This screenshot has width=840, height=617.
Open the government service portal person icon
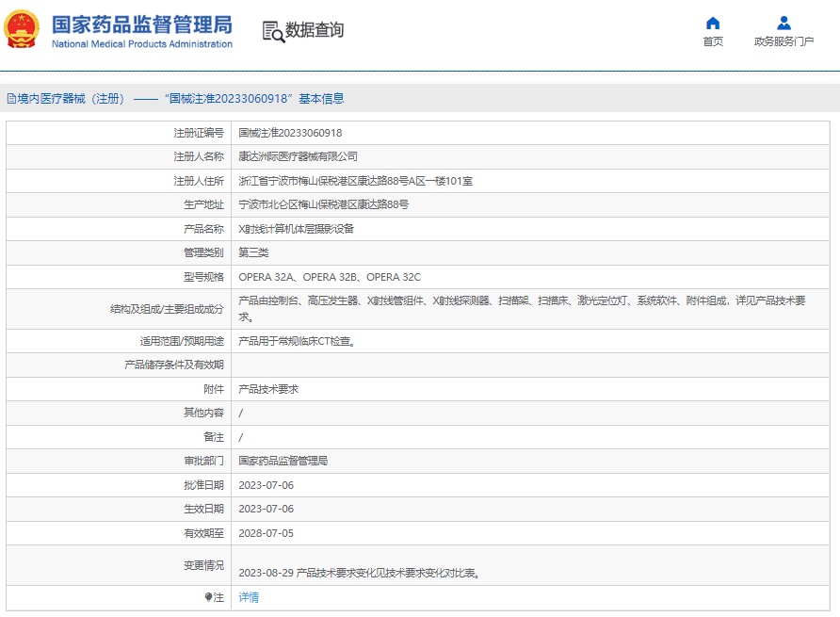click(x=783, y=23)
